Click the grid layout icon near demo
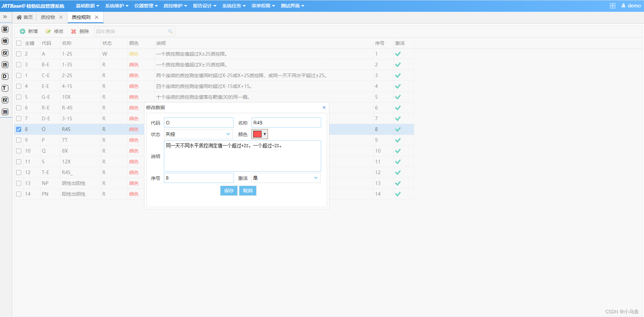The height and width of the screenshot is (317, 644). (x=613, y=6)
